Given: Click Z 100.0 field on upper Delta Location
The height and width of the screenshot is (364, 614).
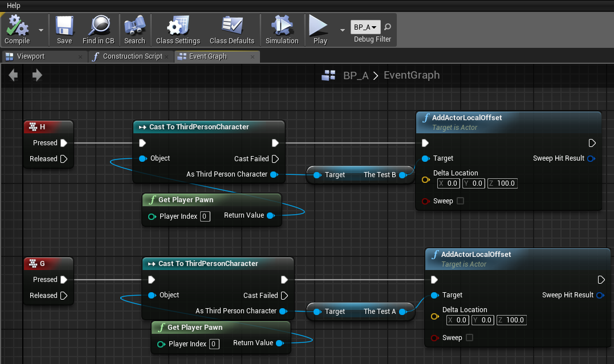Looking at the screenshot, I should 502,183.
